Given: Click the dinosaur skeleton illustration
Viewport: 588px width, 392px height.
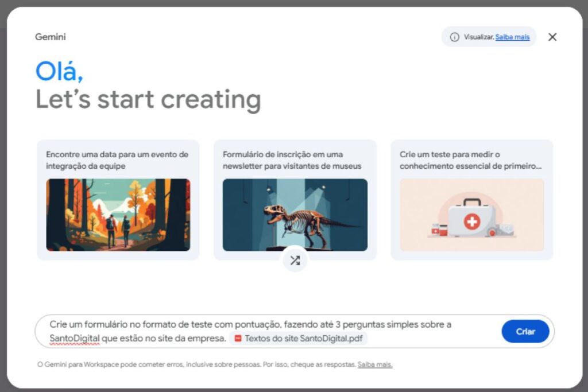Looking at the screenshot, I should pos(295,215).
